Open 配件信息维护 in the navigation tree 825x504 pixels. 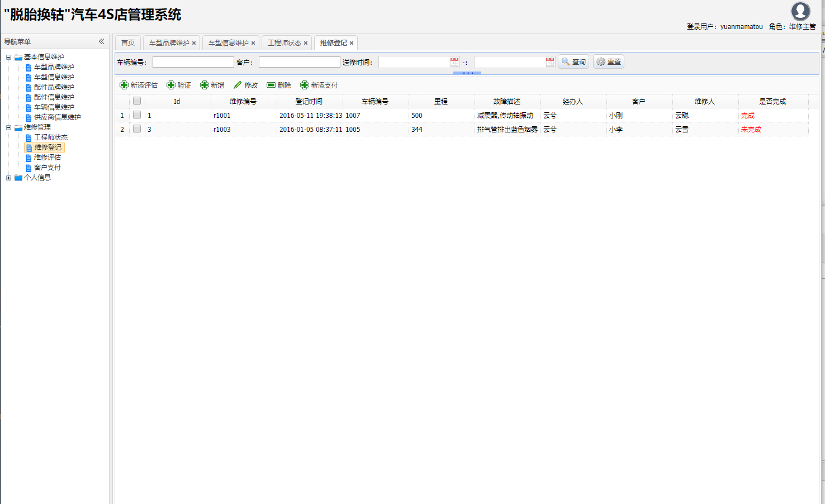tap(54, 97)
